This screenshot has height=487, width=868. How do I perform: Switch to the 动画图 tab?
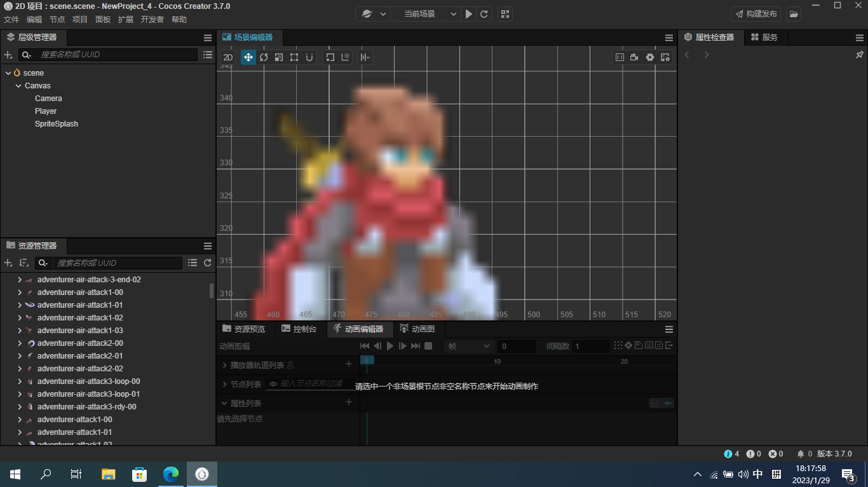pos(417,329)
